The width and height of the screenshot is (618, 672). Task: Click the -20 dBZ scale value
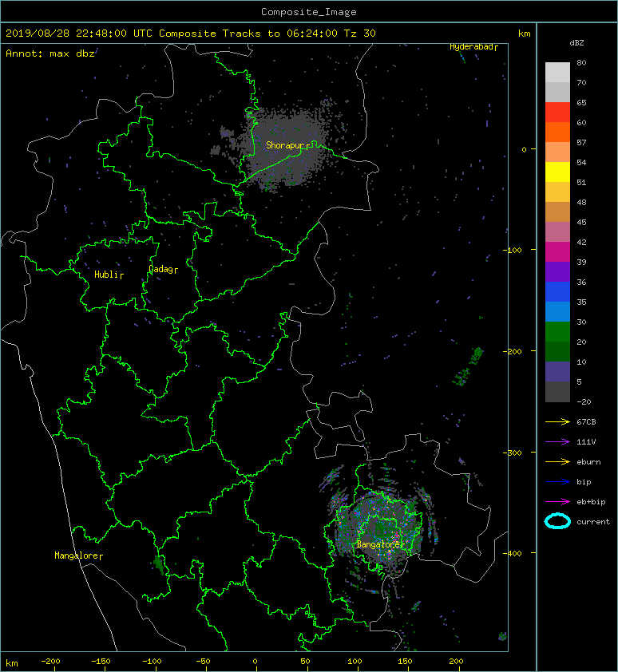584,401
